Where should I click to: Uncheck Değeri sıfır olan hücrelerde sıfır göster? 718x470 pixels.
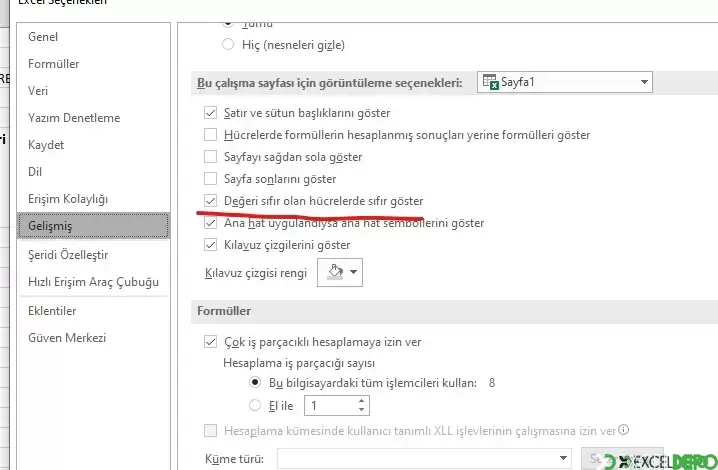[x=210, y=201]
